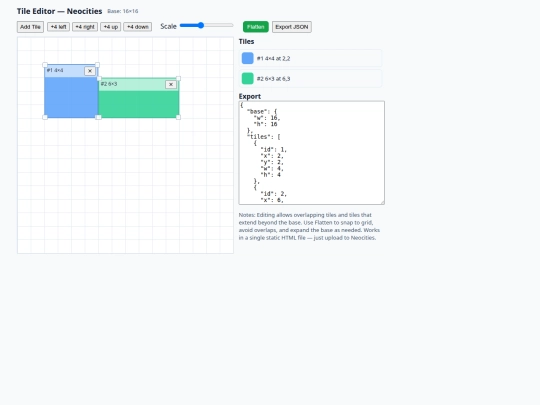Click the 'Tile Editor — Neocities' title

click(60, 11)
